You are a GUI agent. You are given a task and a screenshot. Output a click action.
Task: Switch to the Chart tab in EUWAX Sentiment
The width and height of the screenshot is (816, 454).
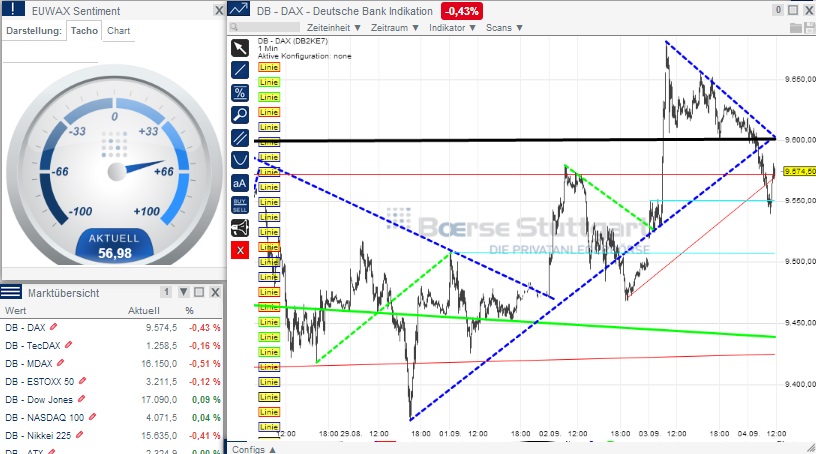pyautogui.click(x=119, y=31)
